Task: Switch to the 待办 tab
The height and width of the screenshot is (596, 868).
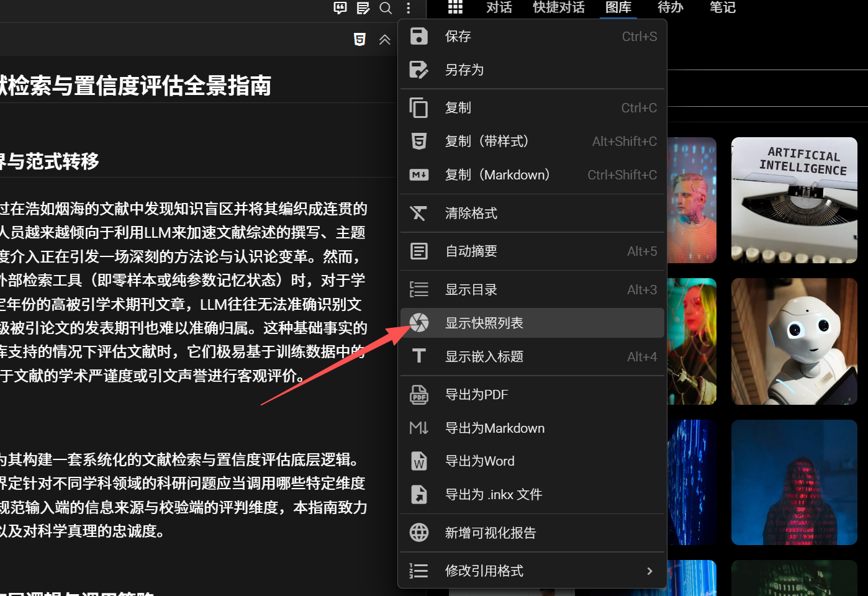Action: click(x=670, y=9)
